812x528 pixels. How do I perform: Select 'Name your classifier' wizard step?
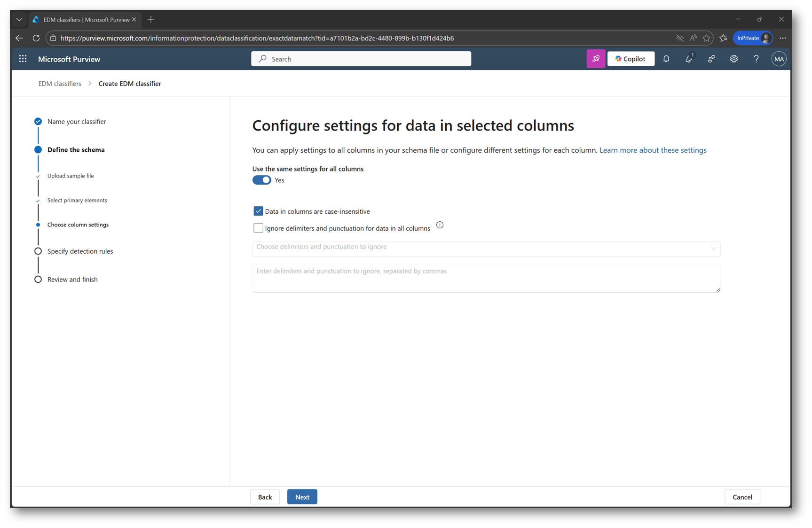tap(77, 121)
